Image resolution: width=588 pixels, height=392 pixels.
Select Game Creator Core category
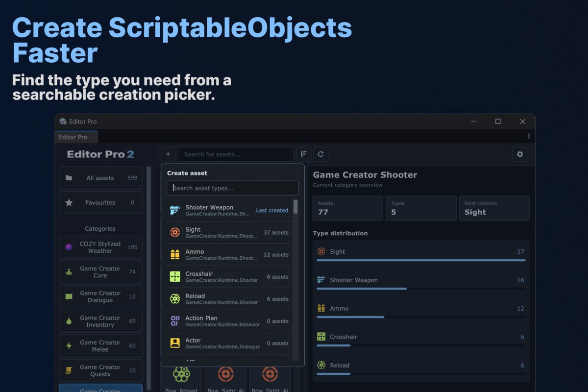(x=100, y=272)
